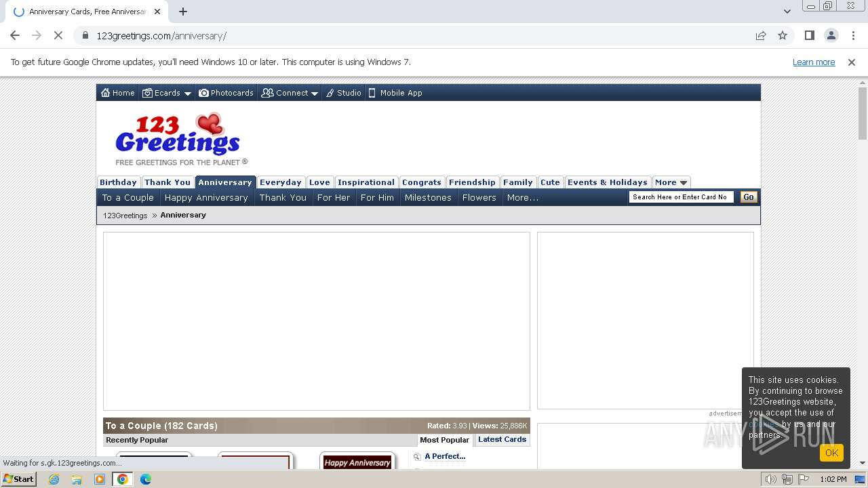Select the Events & Holidays tab

coord(607,182)
